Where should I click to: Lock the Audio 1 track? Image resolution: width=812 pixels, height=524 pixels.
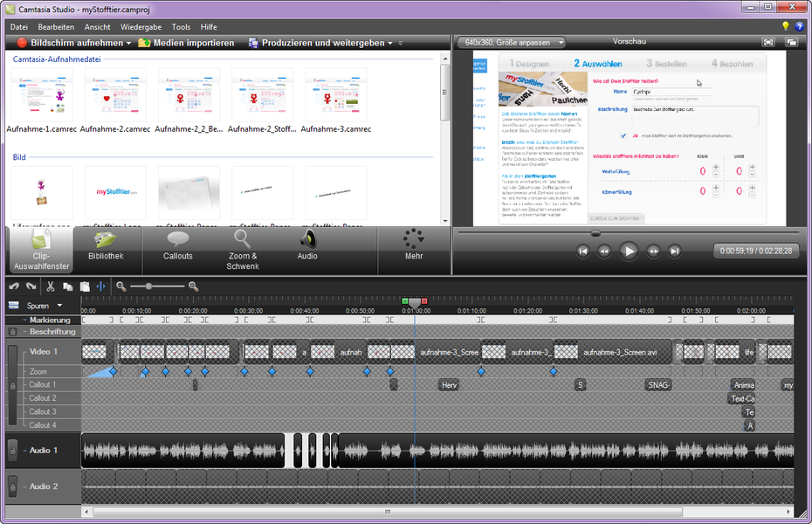(13, 450)
